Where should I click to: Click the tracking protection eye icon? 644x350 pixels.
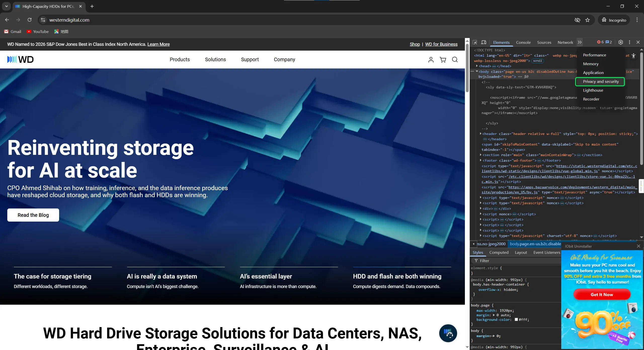[x=577, y=20]
